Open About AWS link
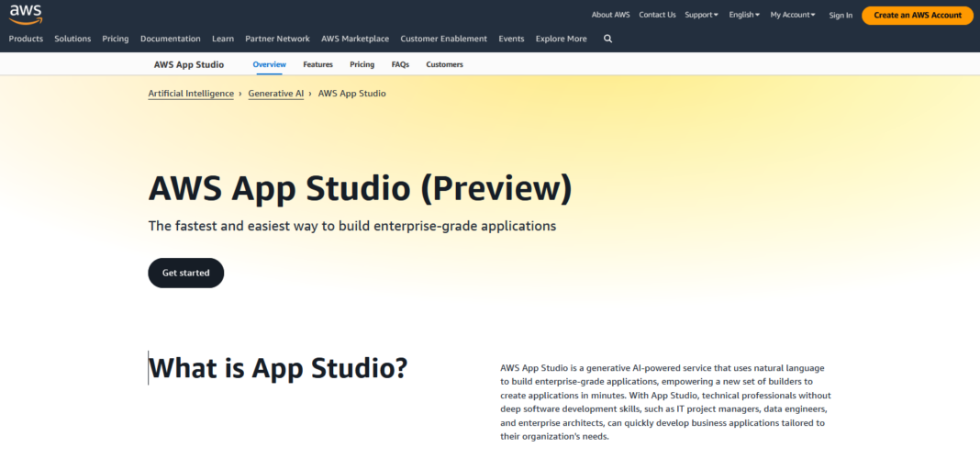 610,15
